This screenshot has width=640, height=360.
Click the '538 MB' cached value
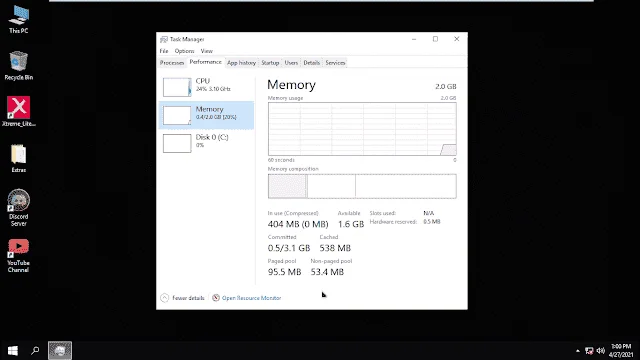coord(335,248)
